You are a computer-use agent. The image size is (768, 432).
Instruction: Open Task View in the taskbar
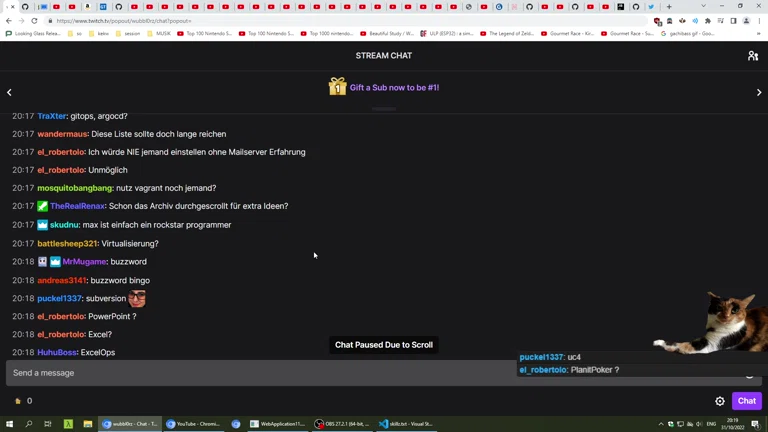click(x=48, y=424)
